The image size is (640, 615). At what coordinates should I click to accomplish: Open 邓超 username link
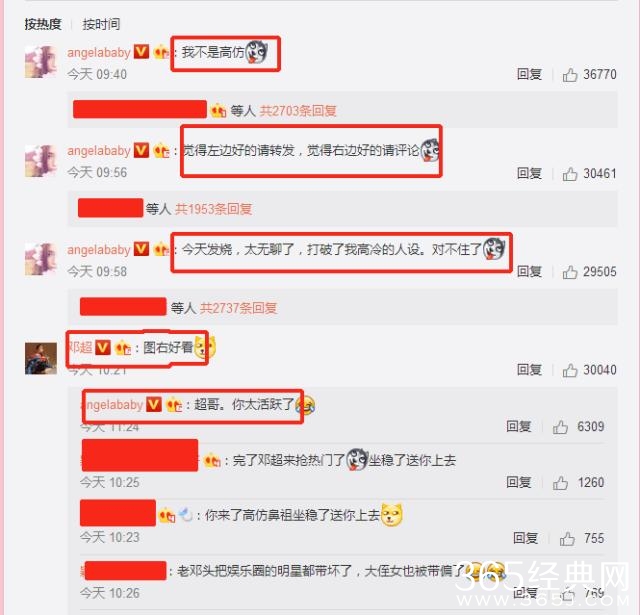[x=80, y=347]
